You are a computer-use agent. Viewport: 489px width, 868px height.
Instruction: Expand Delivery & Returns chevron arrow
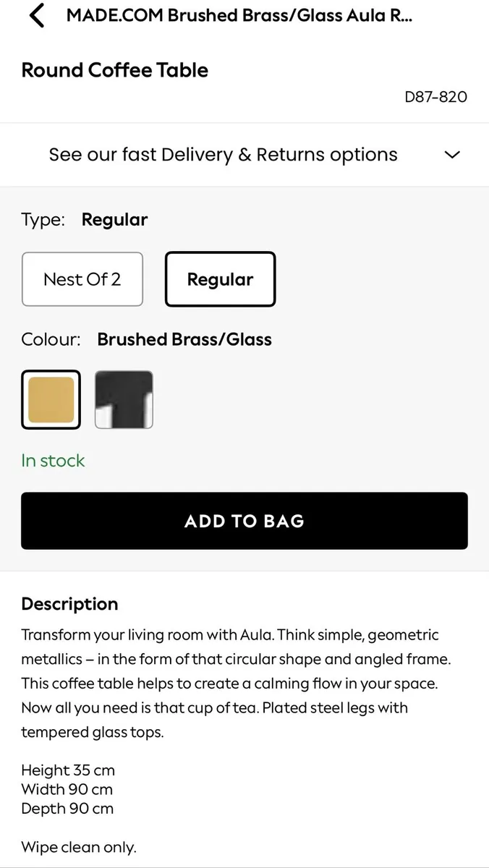452,155
